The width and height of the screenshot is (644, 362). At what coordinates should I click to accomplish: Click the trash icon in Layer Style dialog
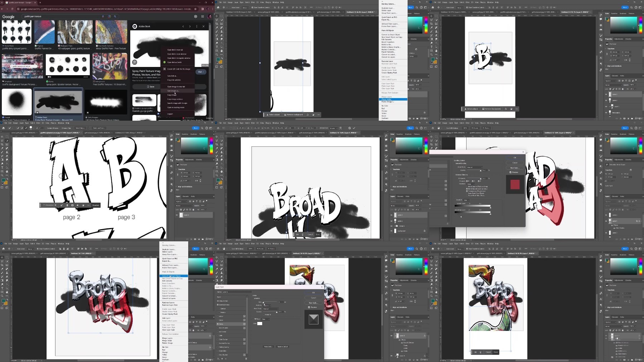click(246, 358)
